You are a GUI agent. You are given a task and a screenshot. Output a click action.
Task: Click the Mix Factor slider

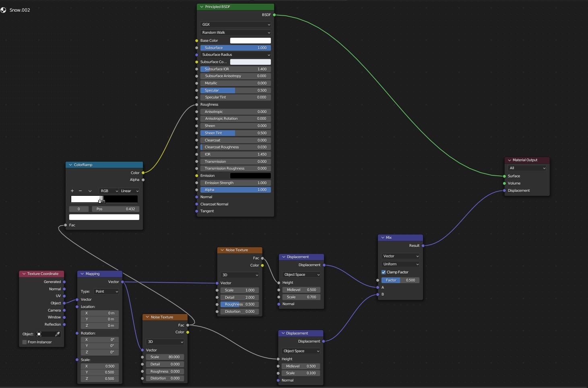point(401,280)
